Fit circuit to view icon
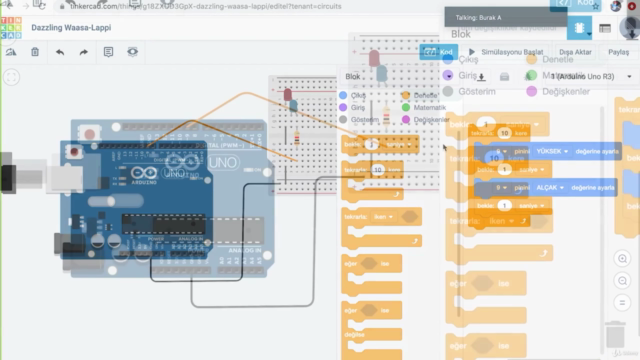This screenshot has width=640, height=360. tap(11, 77)
